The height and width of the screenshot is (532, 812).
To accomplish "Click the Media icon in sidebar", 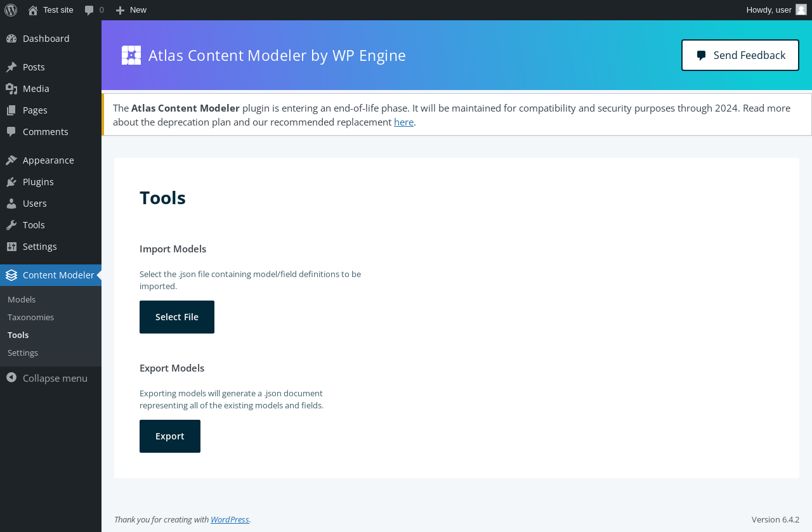I will (x=11, y=89).
